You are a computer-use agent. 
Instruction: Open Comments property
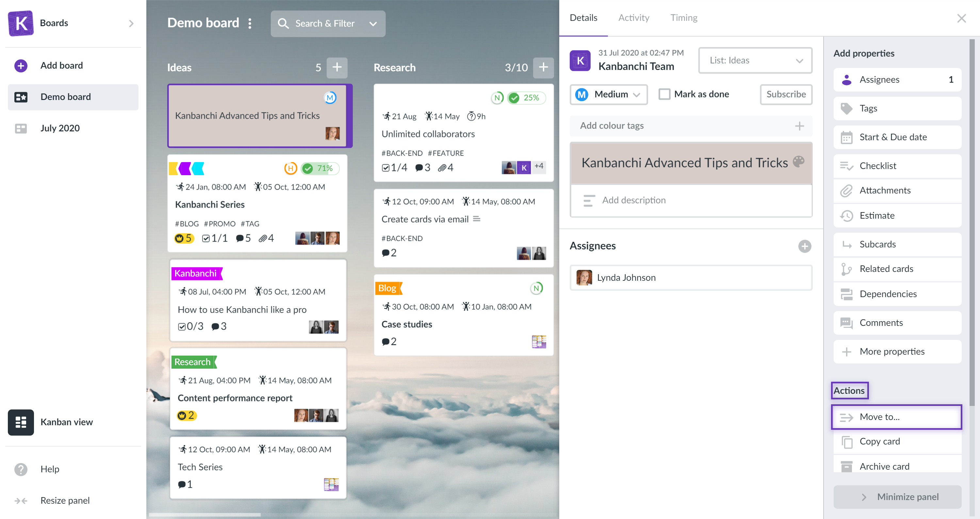tap(897, 323)
